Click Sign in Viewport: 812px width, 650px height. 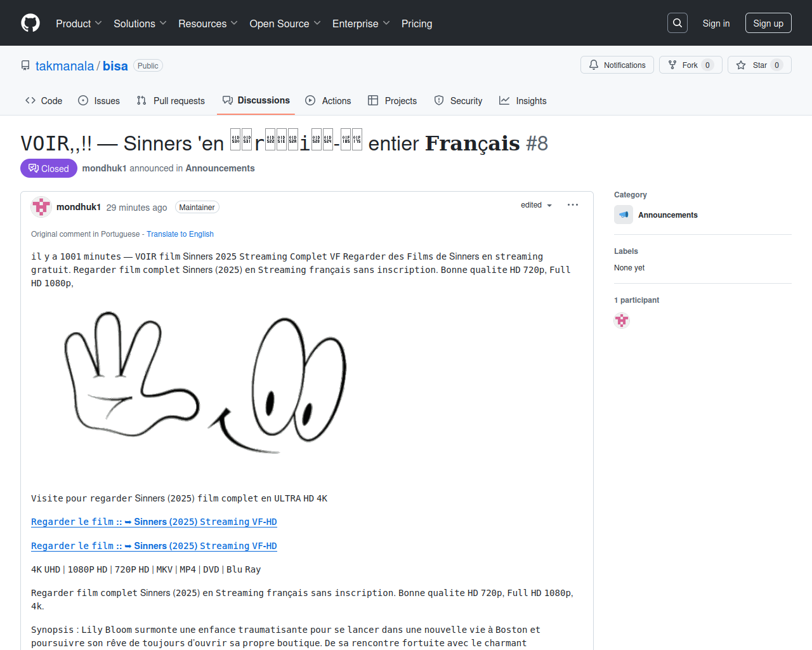[x=716, y=23]
